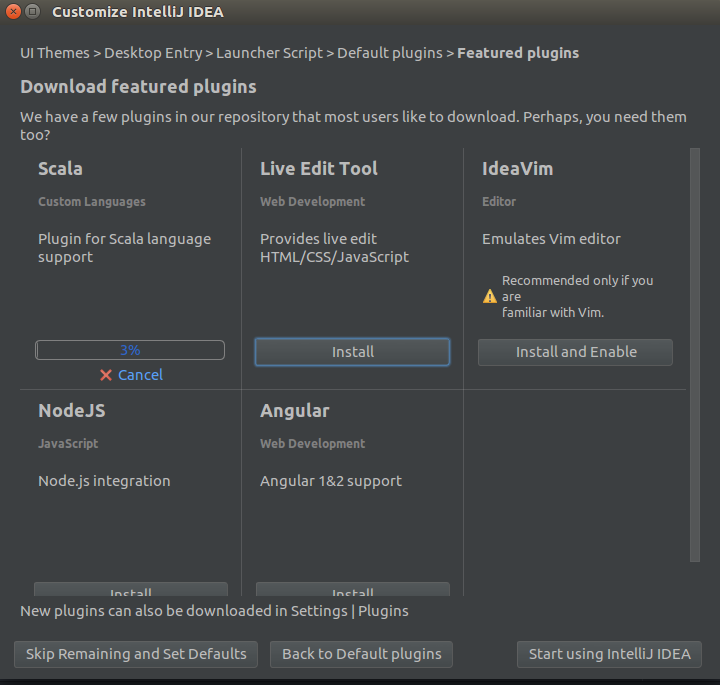The width and height of the screenshot is (720, 685).
Task: Click the NodeJS plugin title
Action: (x=72, y=411)
